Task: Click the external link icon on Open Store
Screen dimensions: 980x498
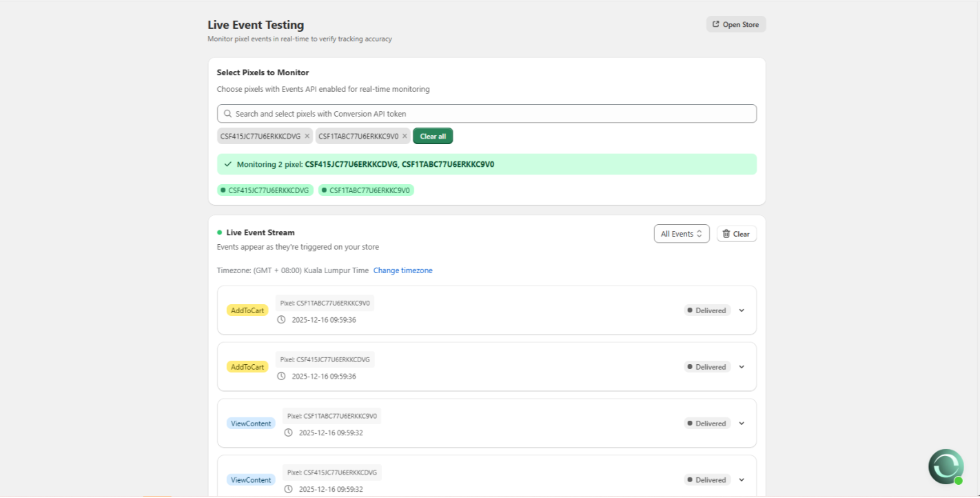Action: pos(715,23)
